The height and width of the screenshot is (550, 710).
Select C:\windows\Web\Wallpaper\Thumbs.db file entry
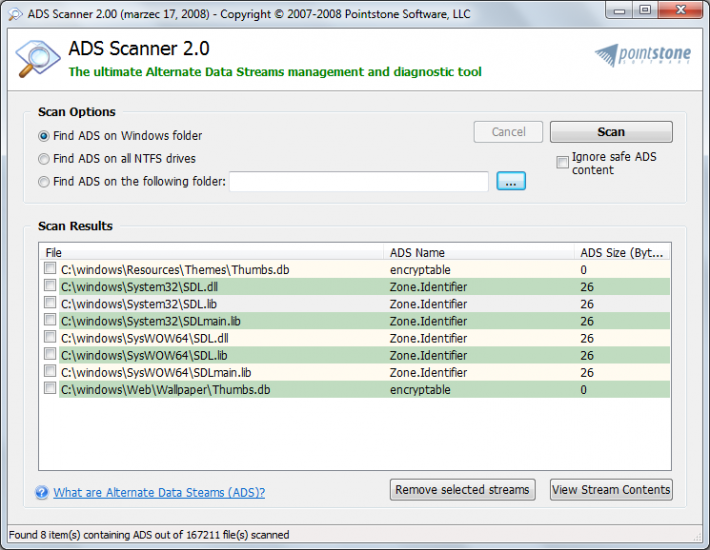(x=165, y=390)
